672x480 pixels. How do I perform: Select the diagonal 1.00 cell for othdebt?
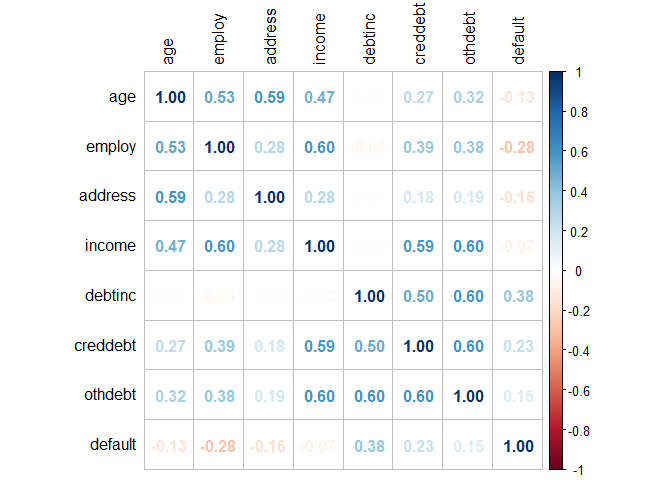tap(469, 396)
